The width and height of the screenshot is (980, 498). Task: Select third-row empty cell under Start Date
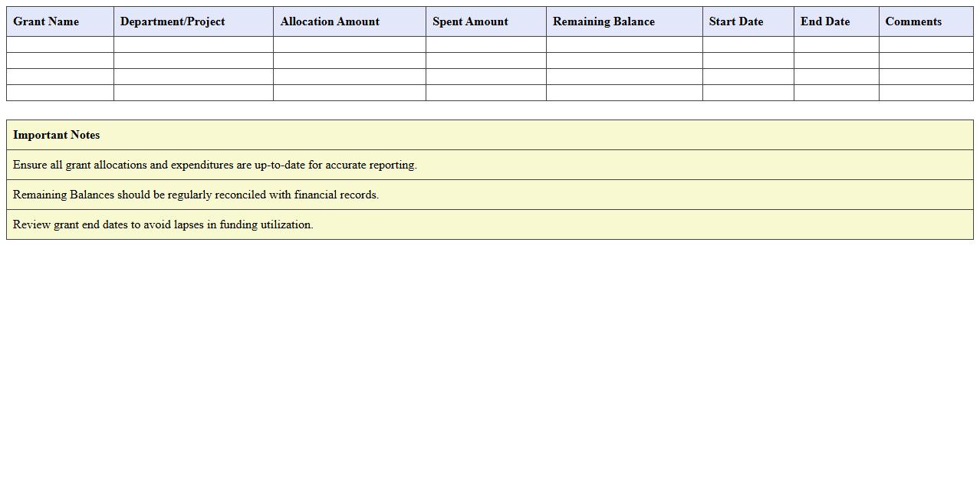(x=748, y=77)
